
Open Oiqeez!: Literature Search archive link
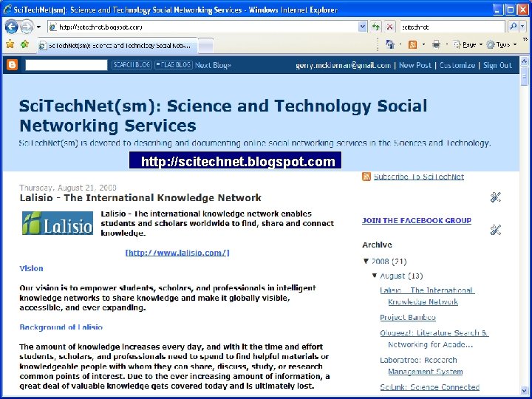coord(434,338)
